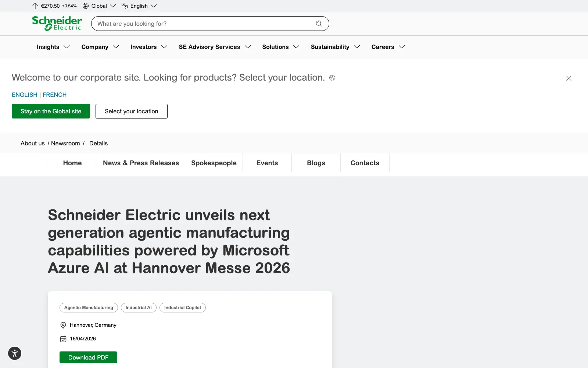Screen dimensions: 588x368
Task: Go to the Blogs tab
Action: click(316, 163)
